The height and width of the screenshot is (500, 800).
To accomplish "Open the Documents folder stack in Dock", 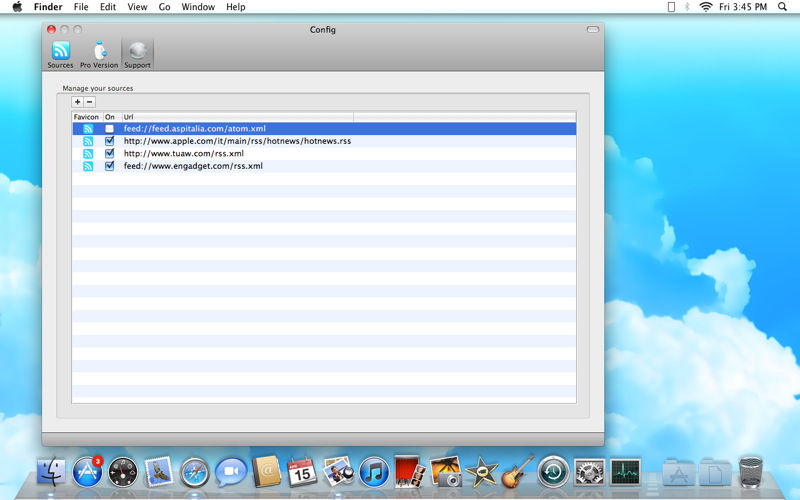I will click(x=715, y=472).
